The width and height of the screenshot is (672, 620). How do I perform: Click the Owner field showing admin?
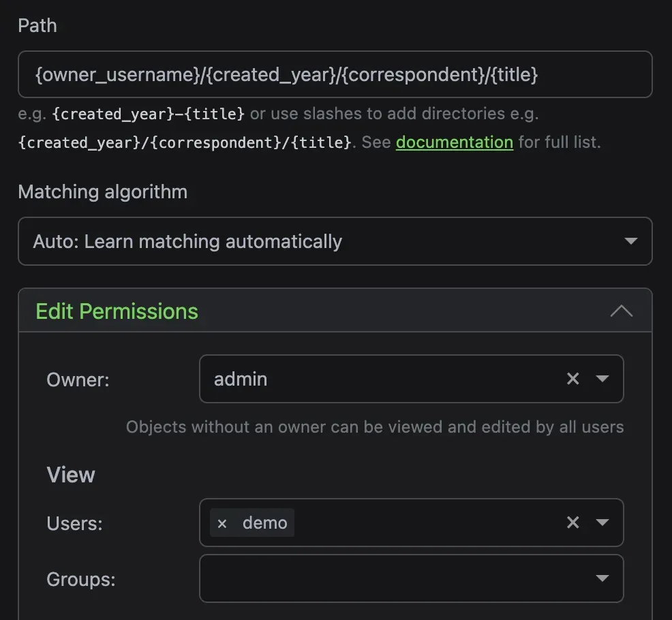point(412,379)
